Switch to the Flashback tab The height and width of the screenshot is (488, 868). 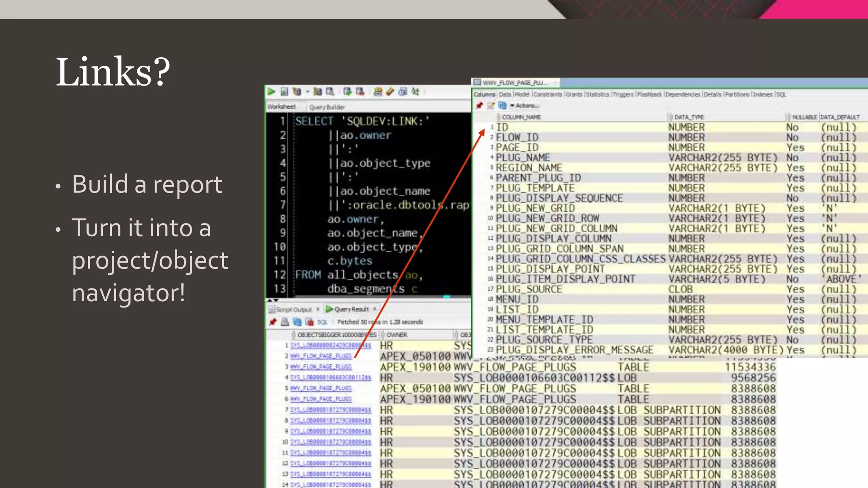click(649, 94)
